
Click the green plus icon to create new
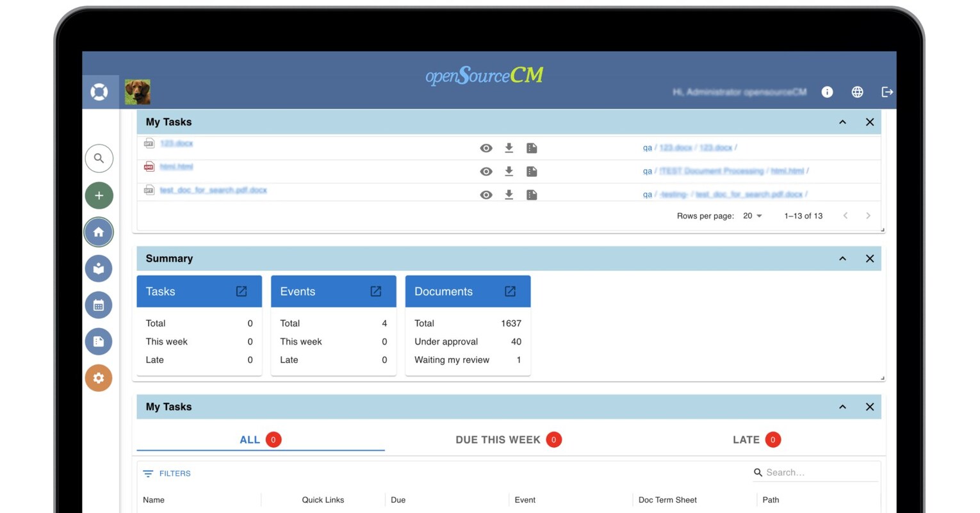[99, 195]
